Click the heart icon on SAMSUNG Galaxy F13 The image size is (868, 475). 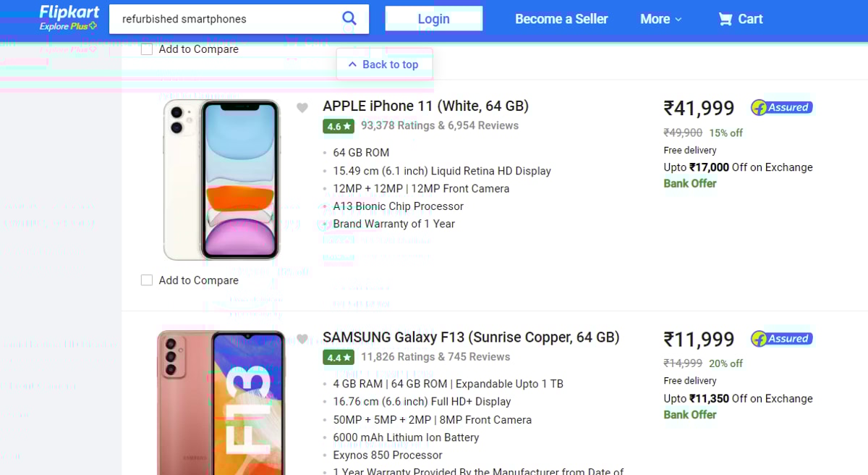[302, 339]
